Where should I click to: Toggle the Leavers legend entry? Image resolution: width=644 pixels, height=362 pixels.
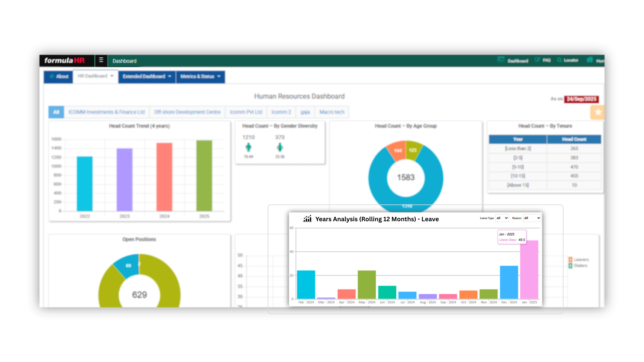pos(578,260)
